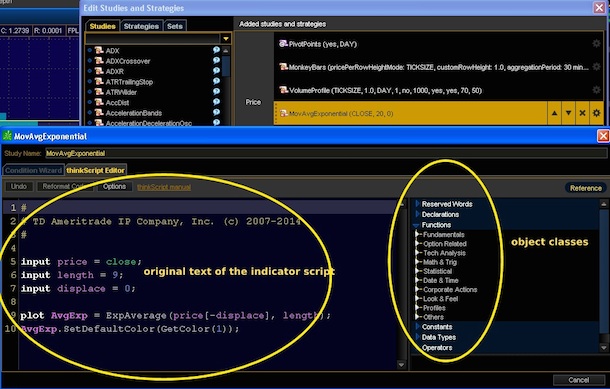Viewport: 610px width, 389px height.
Task: Switch to the Studies tab
Action: 102,26
